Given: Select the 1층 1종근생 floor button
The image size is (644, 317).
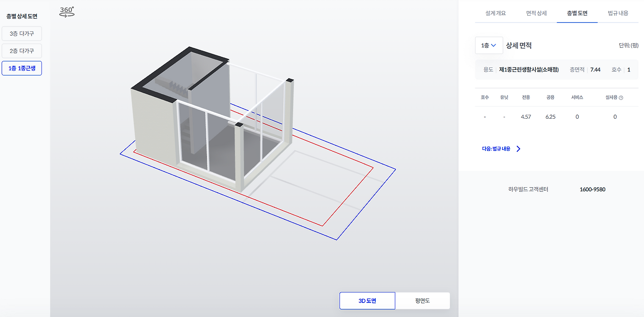Looking at the screenshot, I should click(x=21, y=68).
